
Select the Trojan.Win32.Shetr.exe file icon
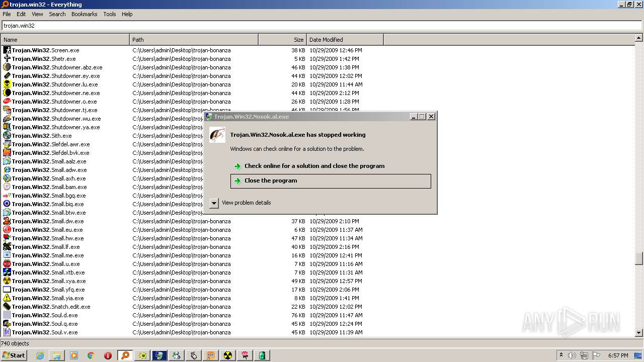7,59
